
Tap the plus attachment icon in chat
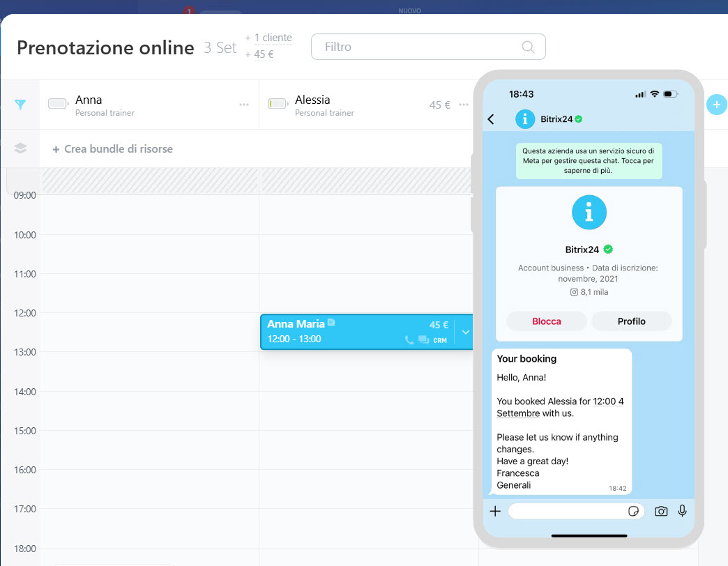point(495,512)
